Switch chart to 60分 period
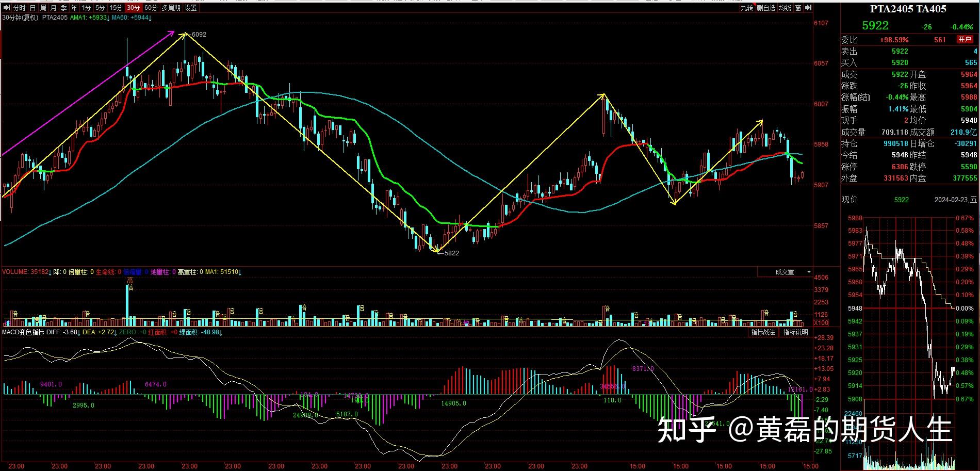This screenshot has height=471, width=980. 151,8
